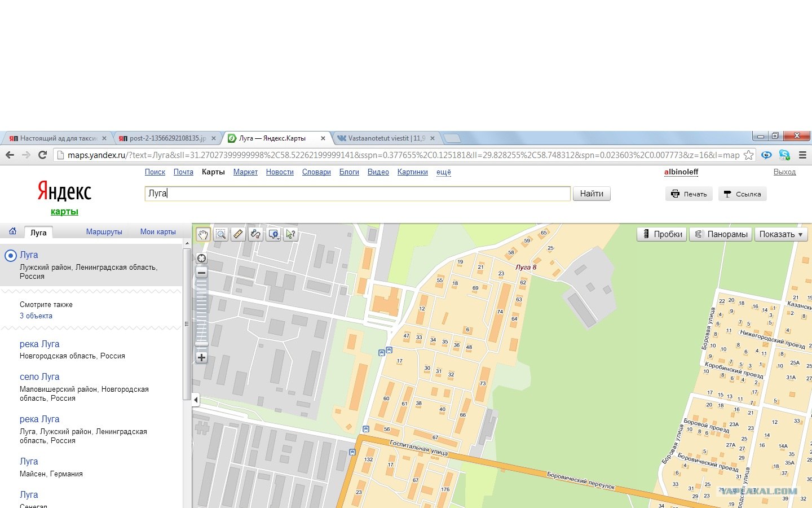Open the Chrome hamburger menu

click(x=802, y=155)
